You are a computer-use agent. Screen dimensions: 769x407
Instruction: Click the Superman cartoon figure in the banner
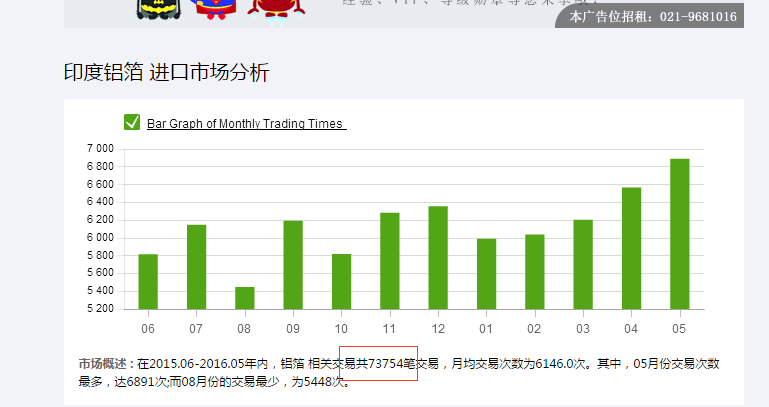(215, 9)
